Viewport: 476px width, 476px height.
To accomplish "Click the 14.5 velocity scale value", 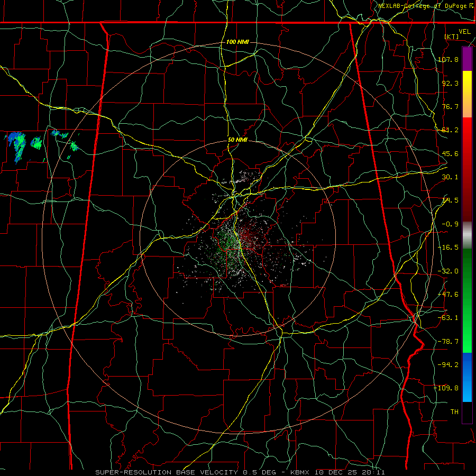I will [450, 200].
